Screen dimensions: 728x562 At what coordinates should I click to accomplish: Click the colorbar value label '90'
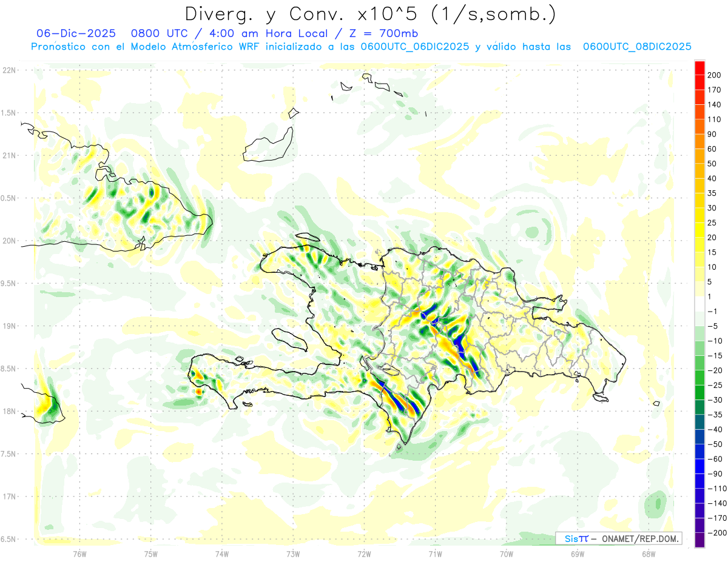[x=712, y=134]
